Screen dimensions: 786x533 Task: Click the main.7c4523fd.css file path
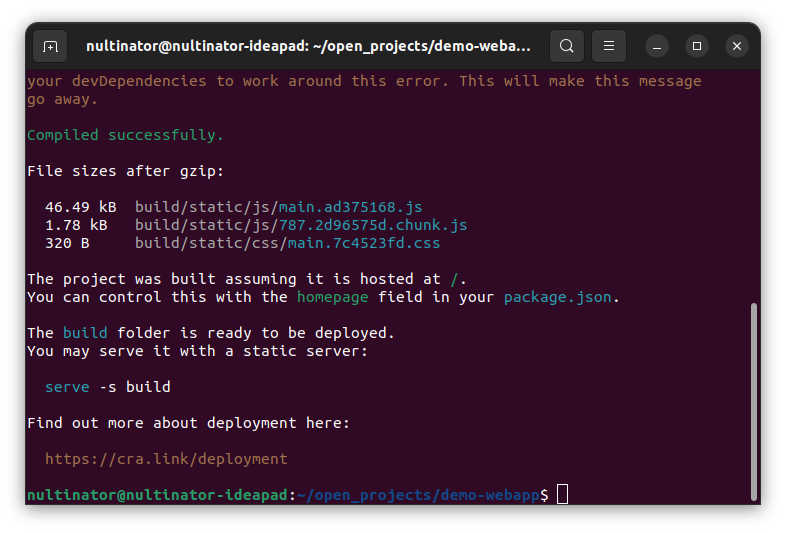pyautogui.click(x=287, y=243)
